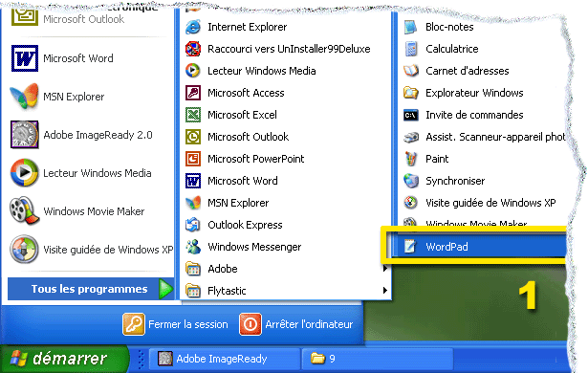
Task: Click the Windows Movie Maker film reel icon in left pane
Action: click(x=24, y=210)
